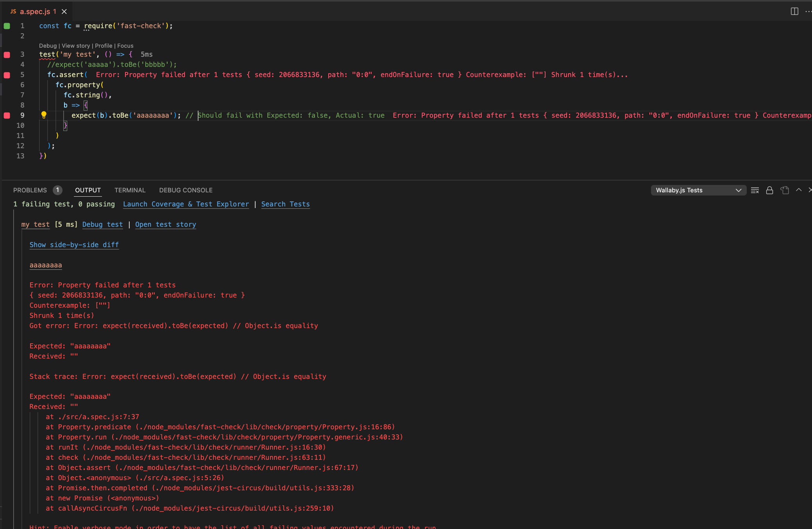Toggle the autoscroll lock in the Output panel
812x529 pixels.
pyautogui.click(x=769, y=190)
